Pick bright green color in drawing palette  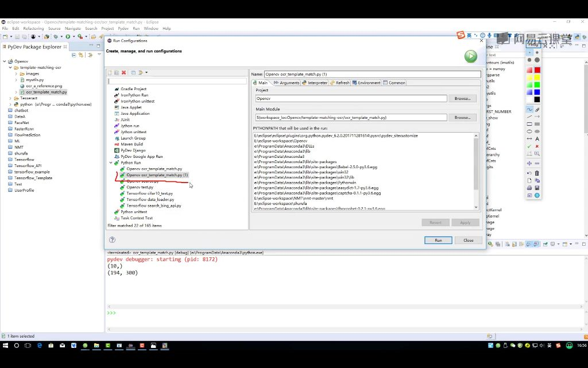537,85
